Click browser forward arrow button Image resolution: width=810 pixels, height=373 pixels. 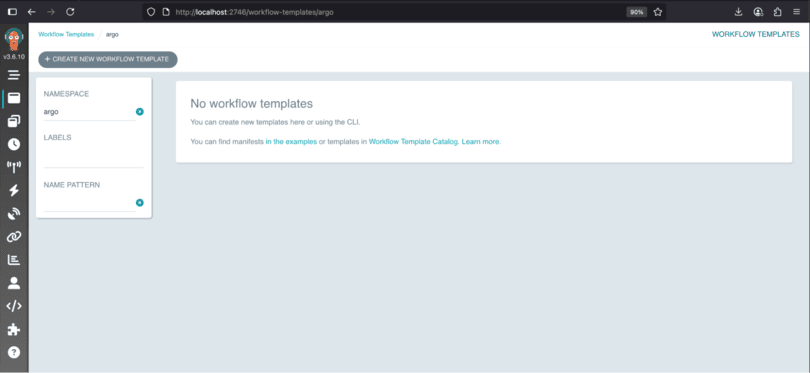(x=51, y=12)
